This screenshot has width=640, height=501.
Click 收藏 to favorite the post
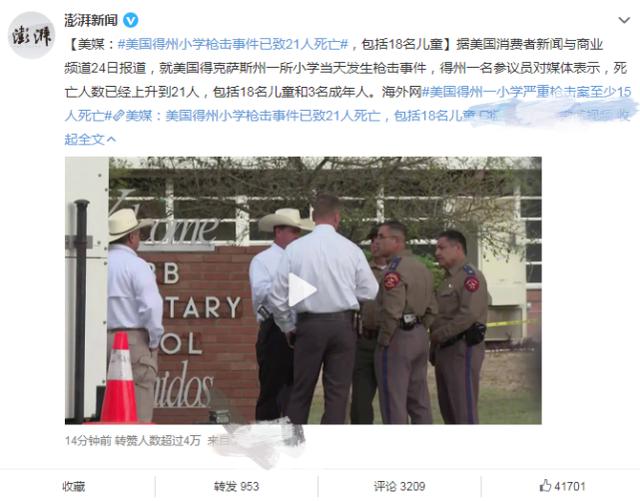click(x=73, y=486)
